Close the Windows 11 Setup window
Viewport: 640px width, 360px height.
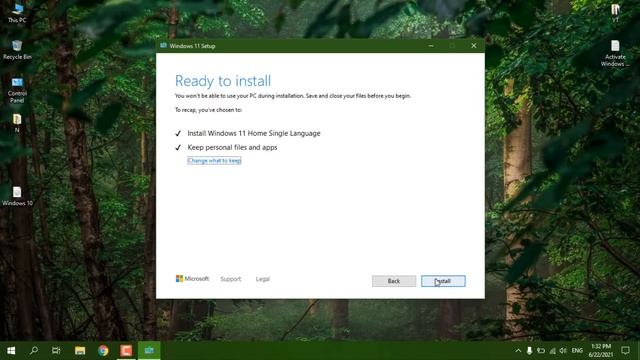[x=474, y=46]
